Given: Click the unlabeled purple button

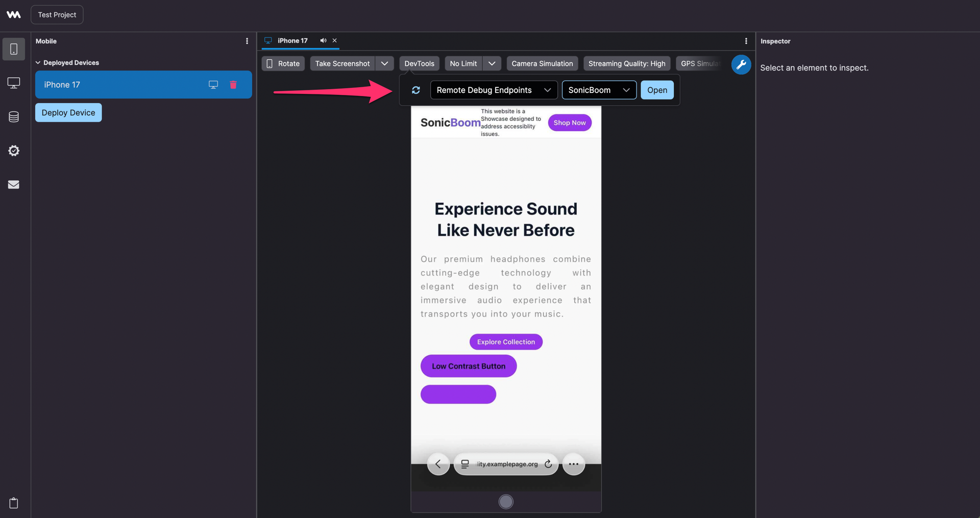Looking at the screenshot, I should (x=458, y=394).
